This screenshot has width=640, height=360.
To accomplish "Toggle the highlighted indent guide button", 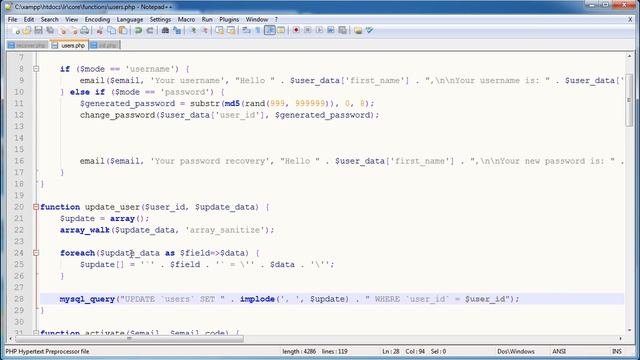I will [269, 31].
